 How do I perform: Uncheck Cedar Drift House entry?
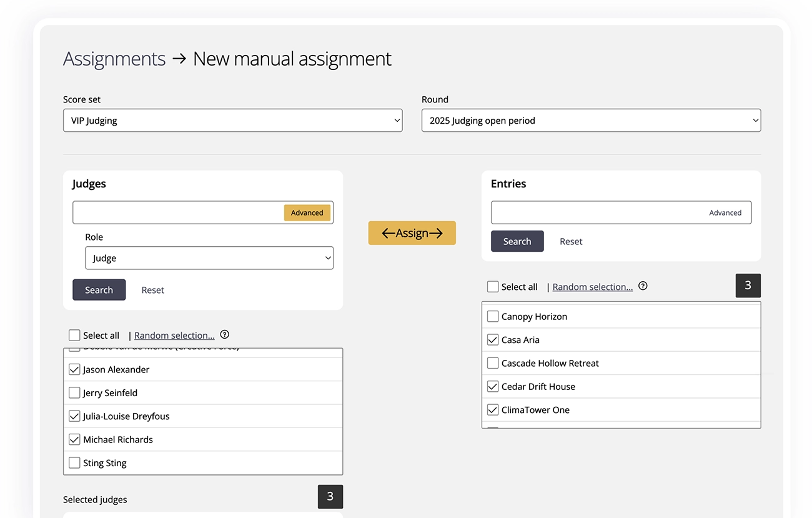tap(493, 386)
